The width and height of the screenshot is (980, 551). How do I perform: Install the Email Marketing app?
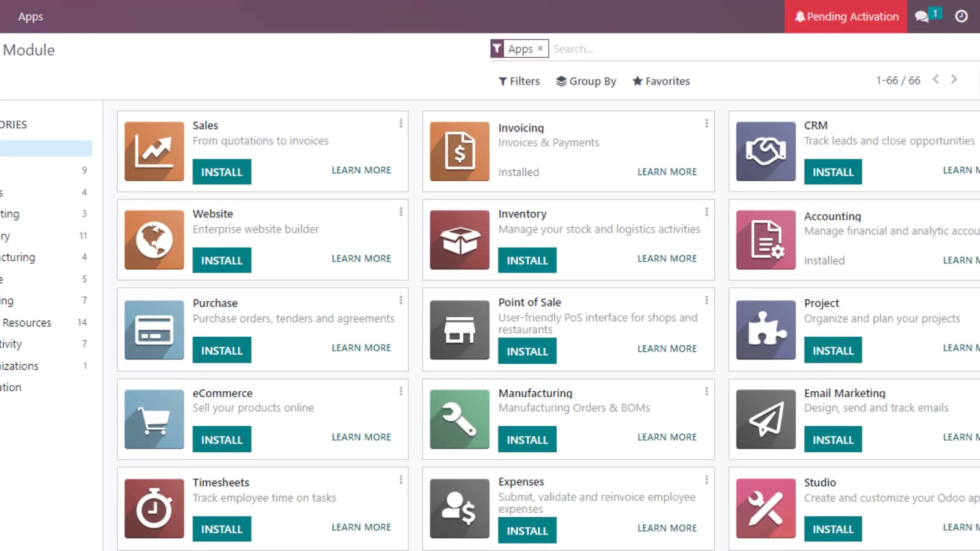click(x=833, y=440)
